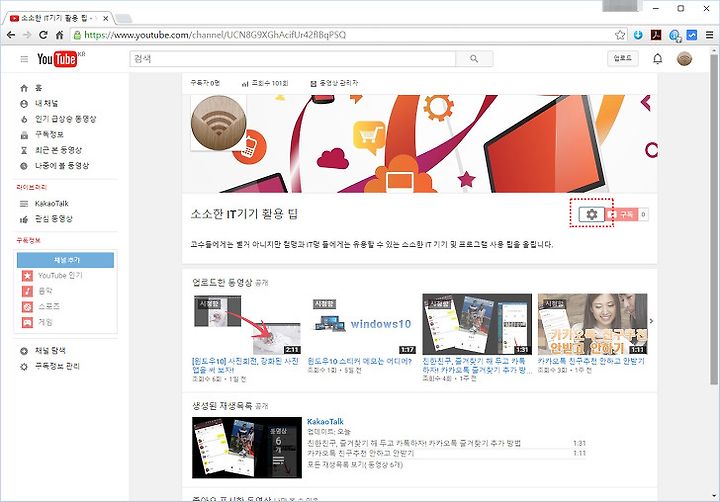Click the search magnifier button

pos(474,59)
